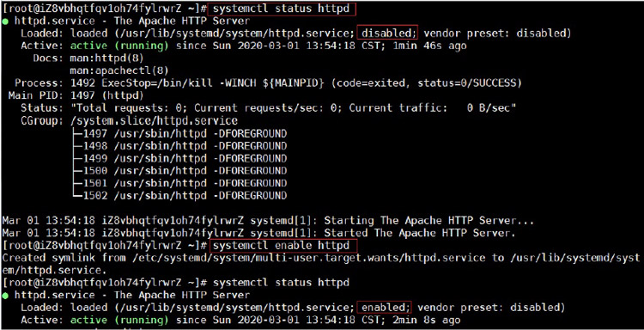Click the highlighted 'systemctl enable httpd' command
The image size is (644, 330).
(283, 246)
